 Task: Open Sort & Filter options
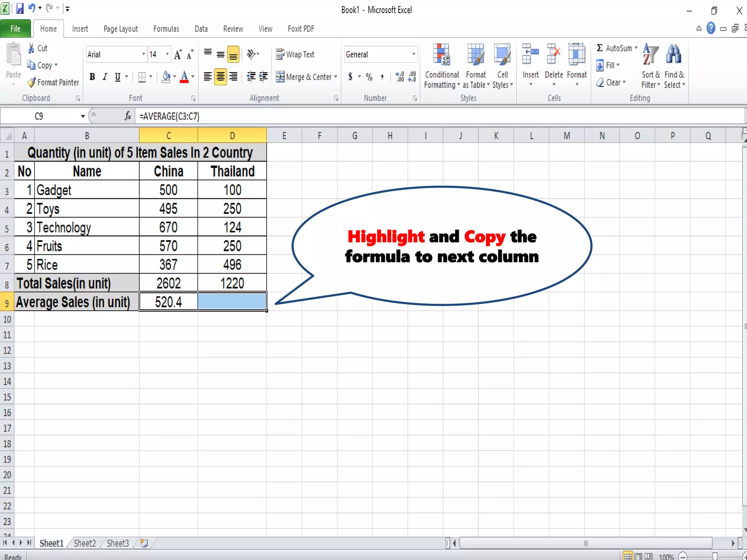click(x=651, y=66)
